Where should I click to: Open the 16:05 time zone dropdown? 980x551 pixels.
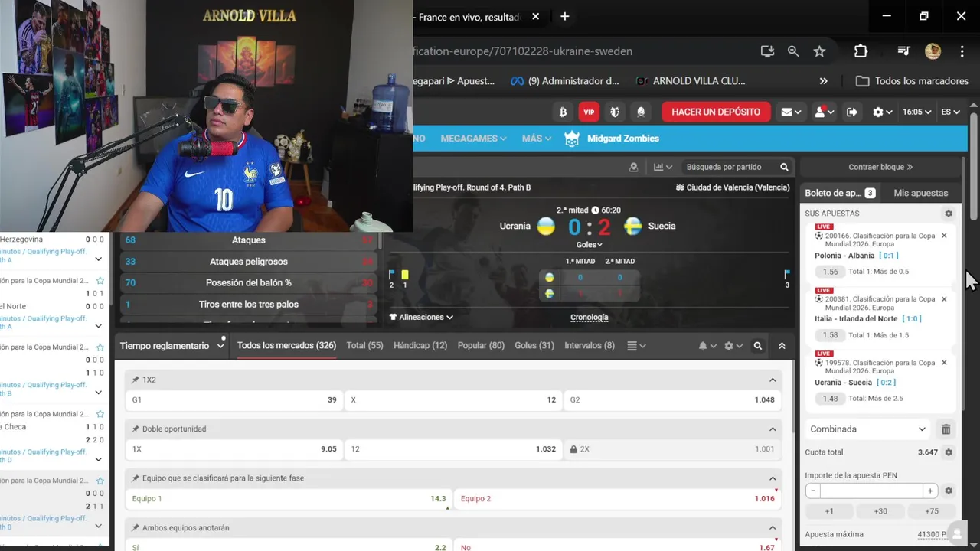tap(916, 112)
